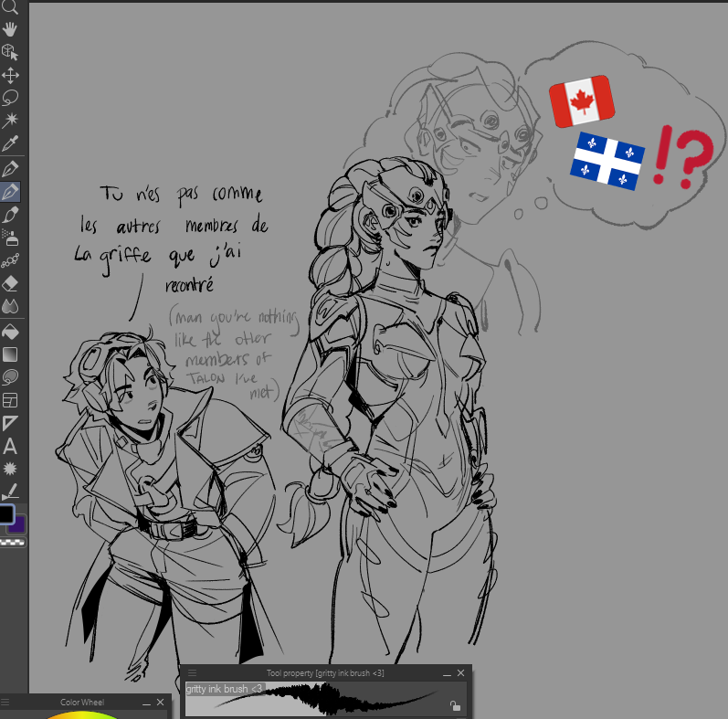The image size is (728, 719).
Task: Select the Eraser tool
Action: tap(10, 283)
